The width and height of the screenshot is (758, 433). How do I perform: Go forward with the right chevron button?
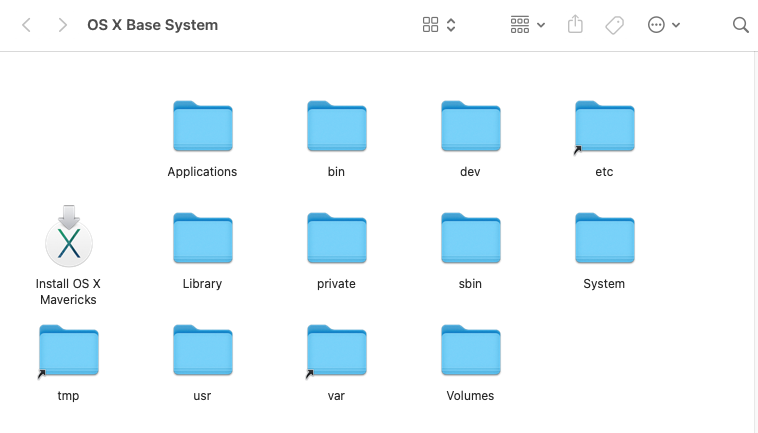[x=62, y=25]
